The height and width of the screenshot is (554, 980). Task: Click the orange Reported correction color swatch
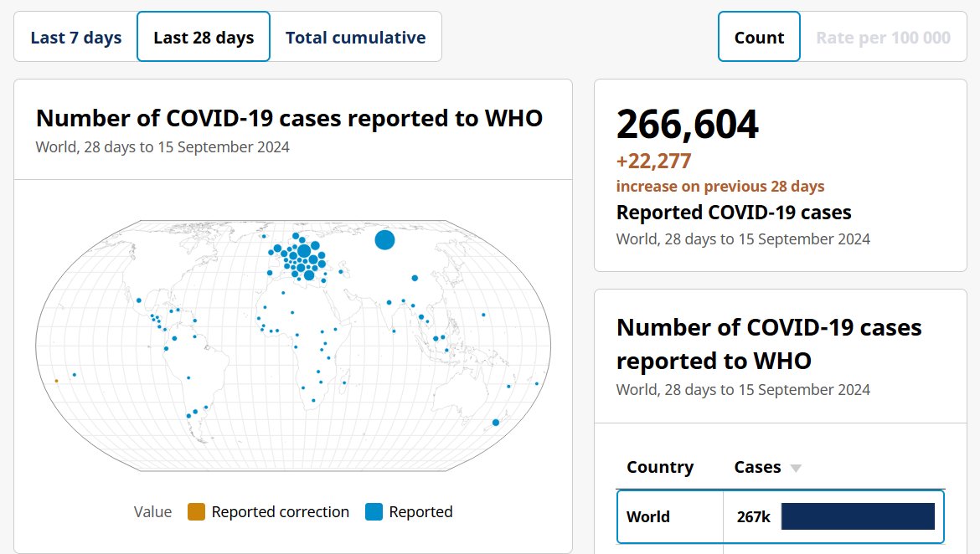point(196,512)
